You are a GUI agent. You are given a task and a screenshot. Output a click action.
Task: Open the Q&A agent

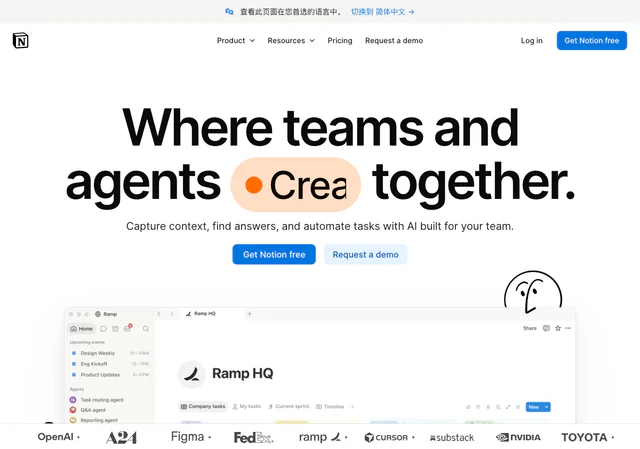(x=88, y=410)
